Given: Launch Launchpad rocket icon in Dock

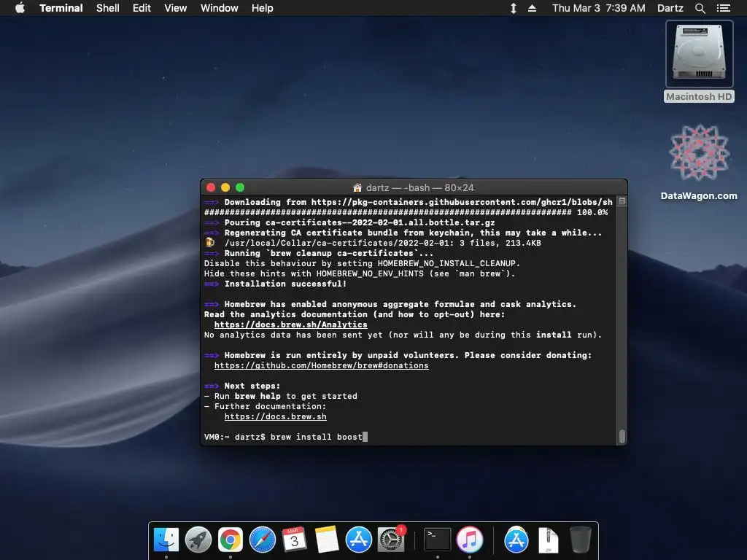Looking at the screenshot, I should (x=198, y=540).
